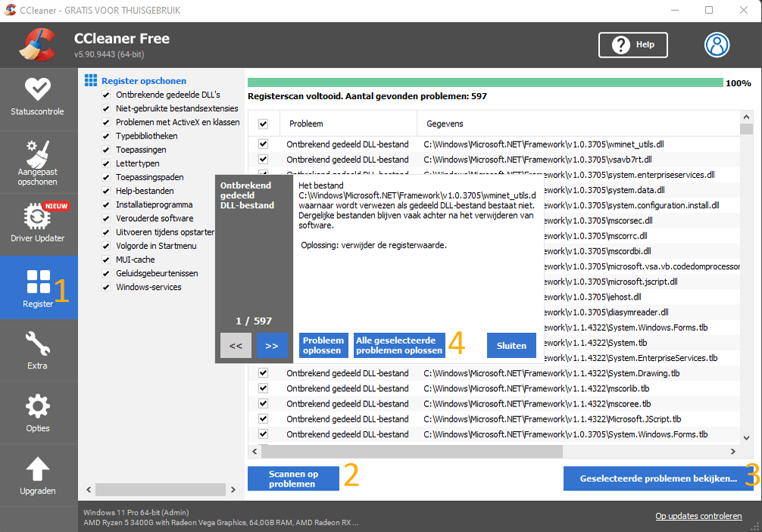The height and width of the screenshot is (532, 762).
Task: Toggle Windows-services checkbox
Action: pyautogui.click(x=106, y=288)
